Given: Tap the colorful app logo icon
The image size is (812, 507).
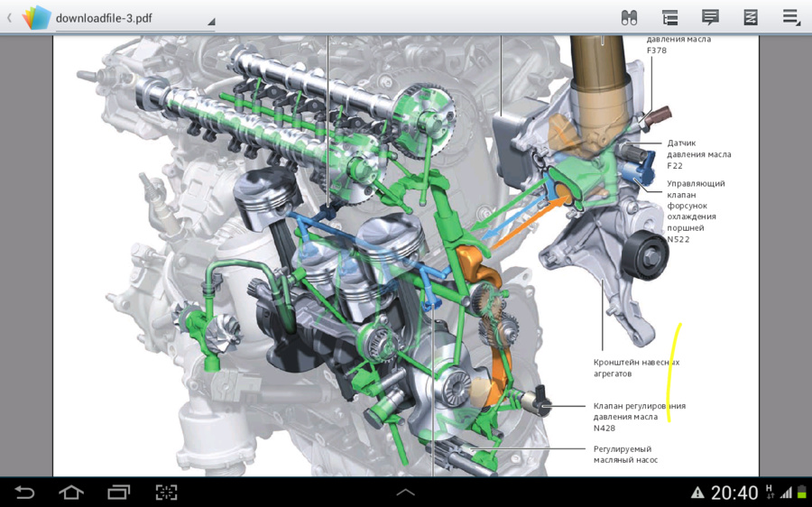Looking at the screenshot, I should tap(36, 18).
